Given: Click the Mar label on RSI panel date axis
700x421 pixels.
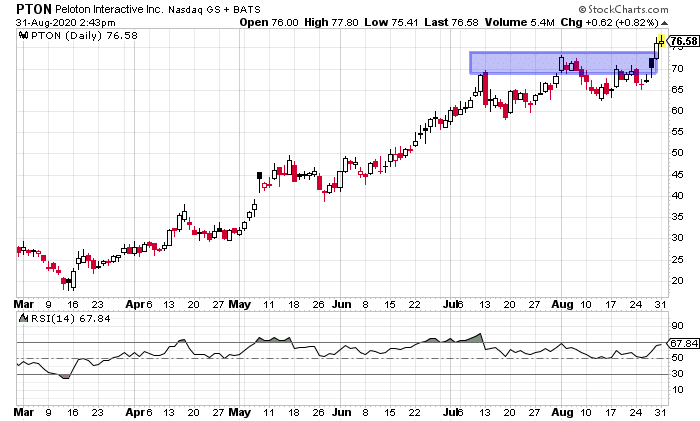Looking at the screenshot, I should tap(24, 412).
